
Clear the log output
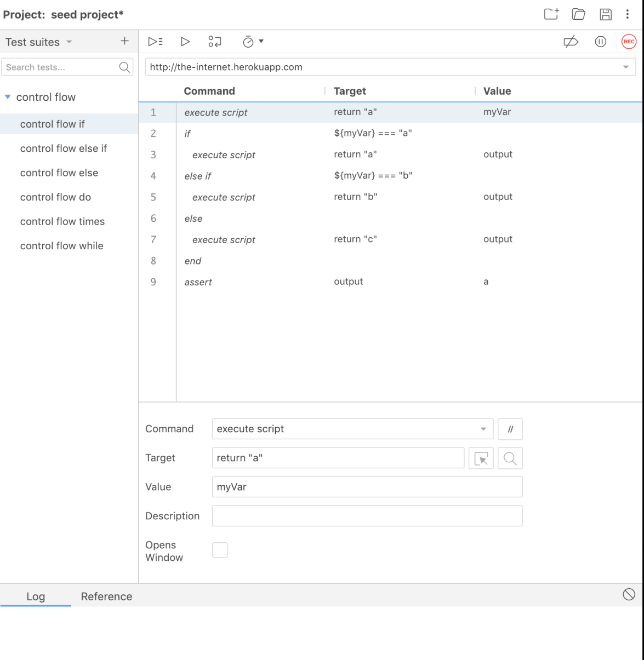click(628, 594)
